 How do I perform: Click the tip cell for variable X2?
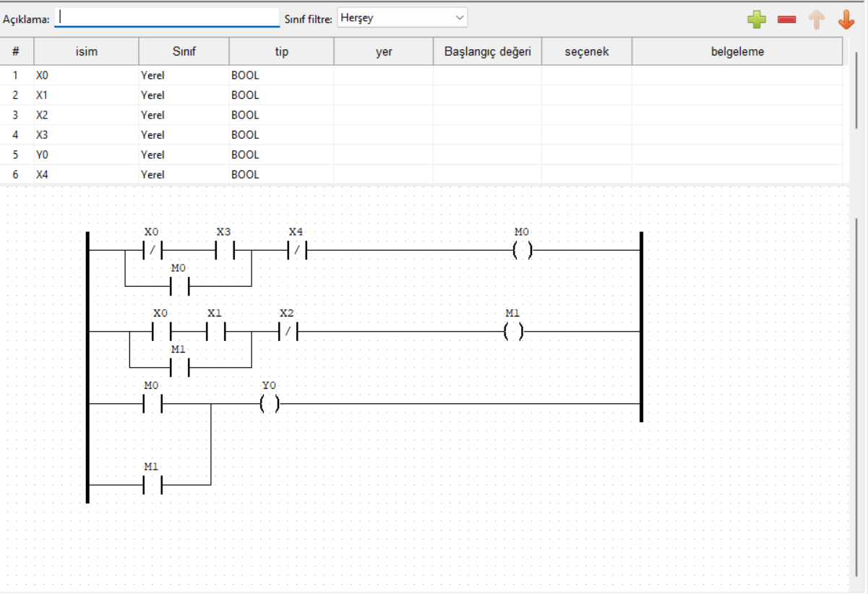pos(280,114)
